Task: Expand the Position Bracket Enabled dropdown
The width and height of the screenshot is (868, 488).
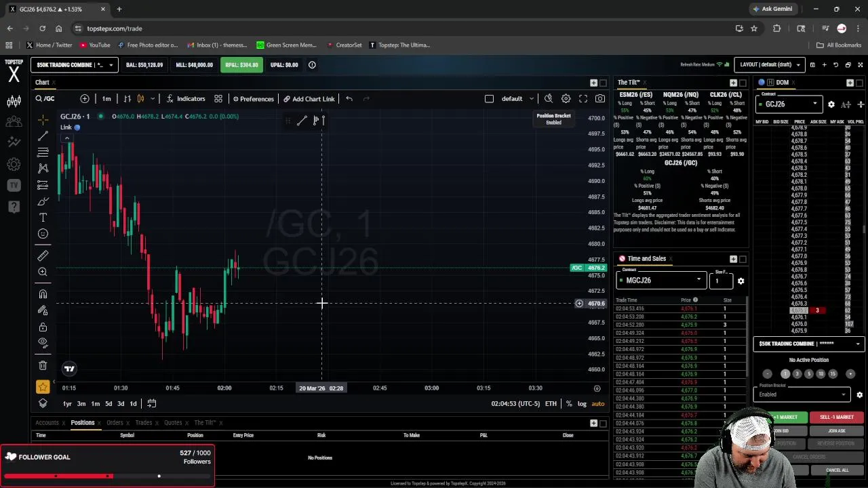Action: coord(802,394)
